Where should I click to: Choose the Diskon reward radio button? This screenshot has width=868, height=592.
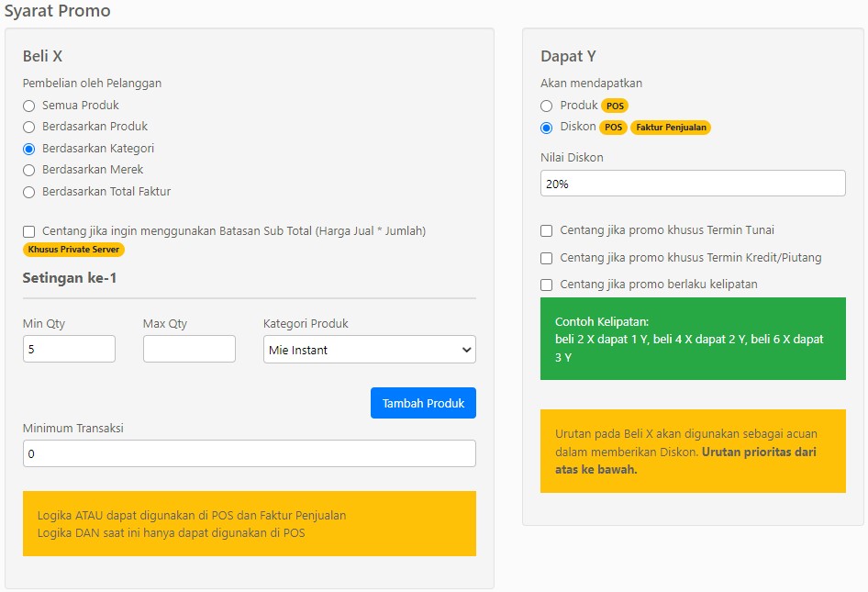[547, 128]
